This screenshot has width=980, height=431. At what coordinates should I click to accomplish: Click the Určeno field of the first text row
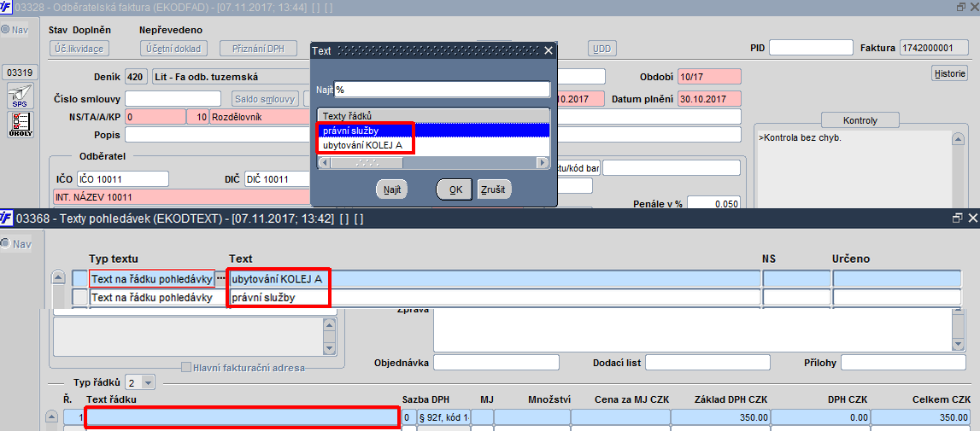tap(896, 278)
